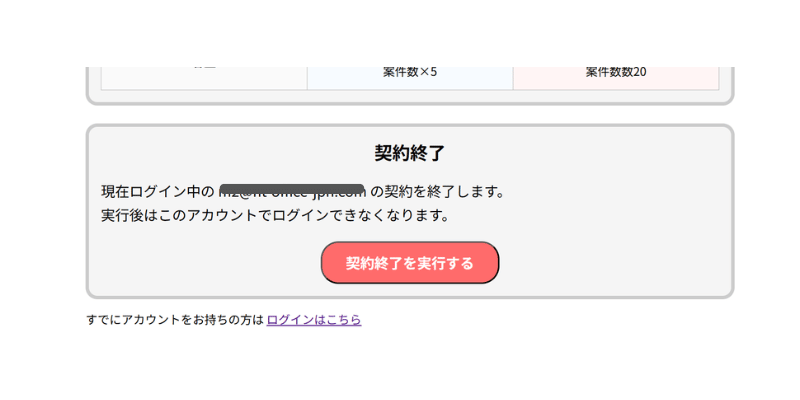The image size is (800, 400).
Task: Click the ×5 multiplier in the middle cell
Action: point(429,72)
